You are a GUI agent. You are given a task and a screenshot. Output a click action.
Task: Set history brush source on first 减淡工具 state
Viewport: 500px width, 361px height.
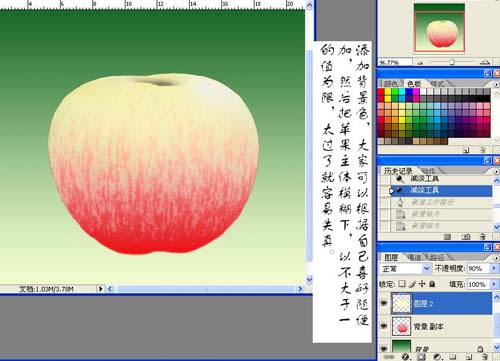click(x=385, y=179)
